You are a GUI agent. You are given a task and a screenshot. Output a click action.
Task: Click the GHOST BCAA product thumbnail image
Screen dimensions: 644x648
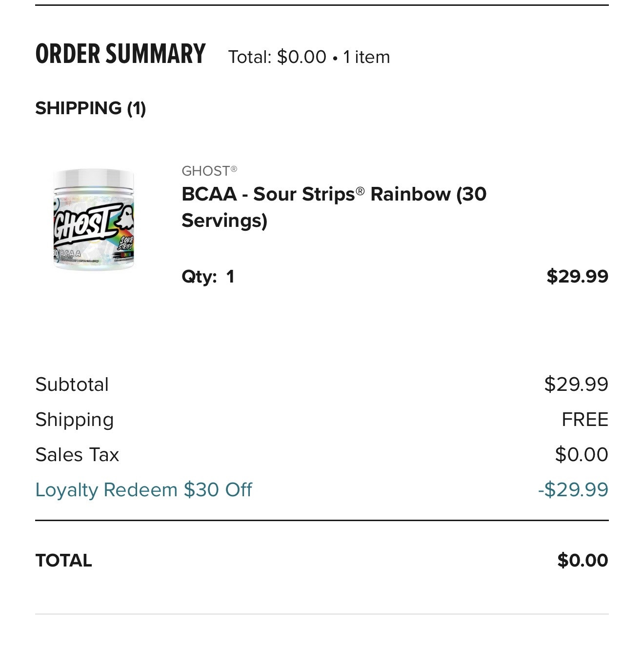[x=93, y=219]
